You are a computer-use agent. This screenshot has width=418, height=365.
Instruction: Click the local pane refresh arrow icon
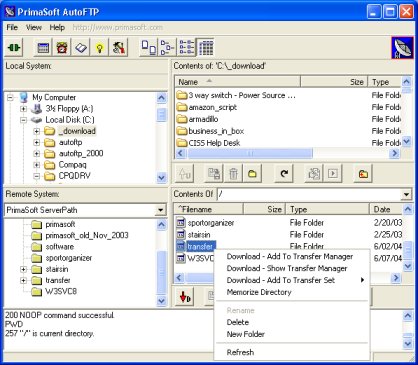pyautogui.click(x=284, y=174)
